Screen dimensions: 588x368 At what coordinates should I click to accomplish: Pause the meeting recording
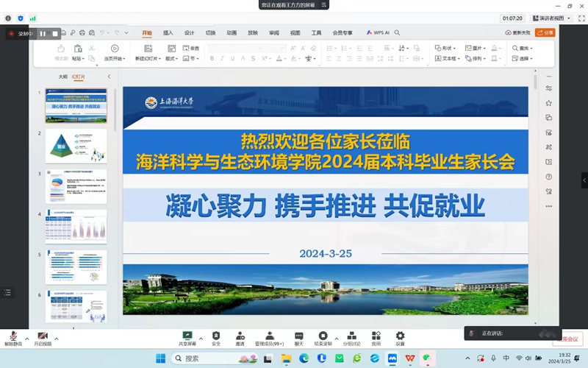[x=43, y=33]
